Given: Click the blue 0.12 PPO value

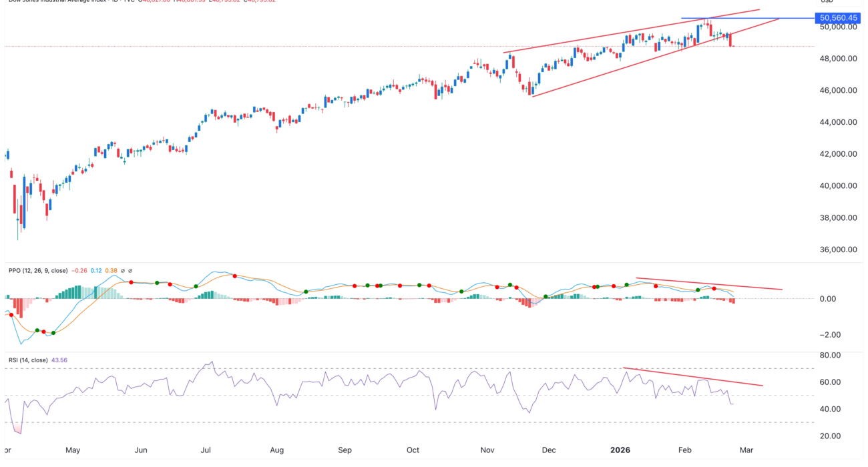Looking at the screenshot, I should coord(96,271).
